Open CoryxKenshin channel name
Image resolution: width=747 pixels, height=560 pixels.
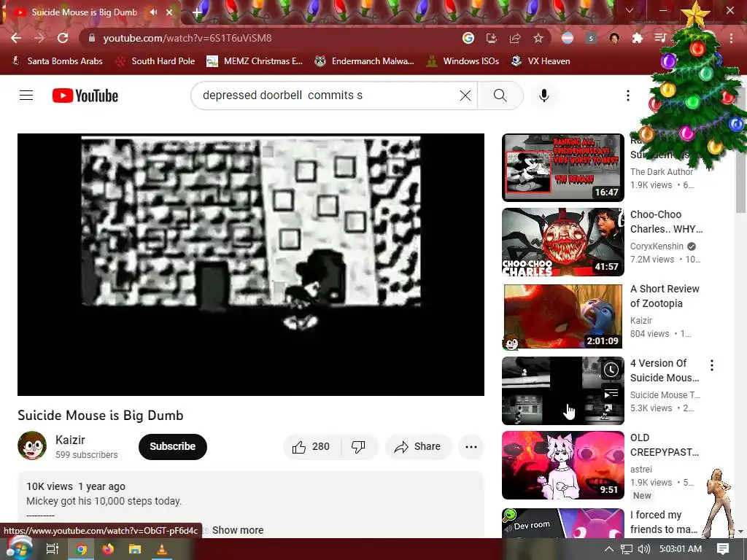(657, 246)
